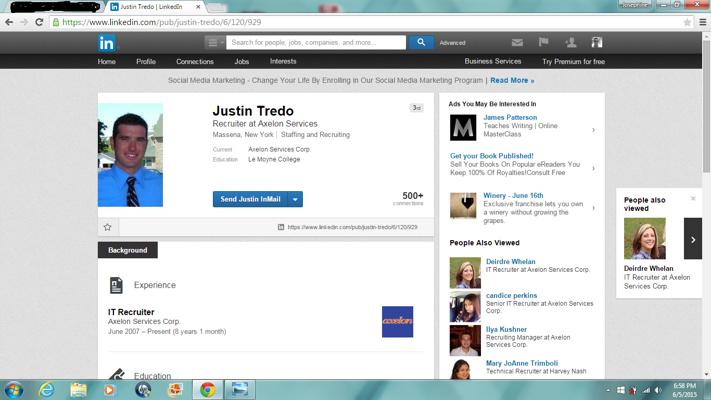Open Ilya Kushner profile link

point(506,329)
